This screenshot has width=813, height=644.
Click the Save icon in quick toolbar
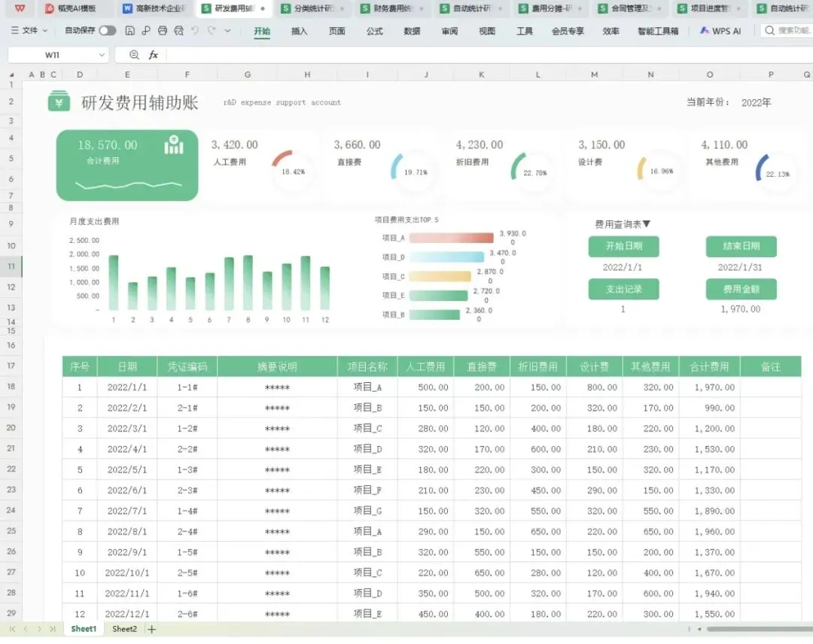point(130,31)
